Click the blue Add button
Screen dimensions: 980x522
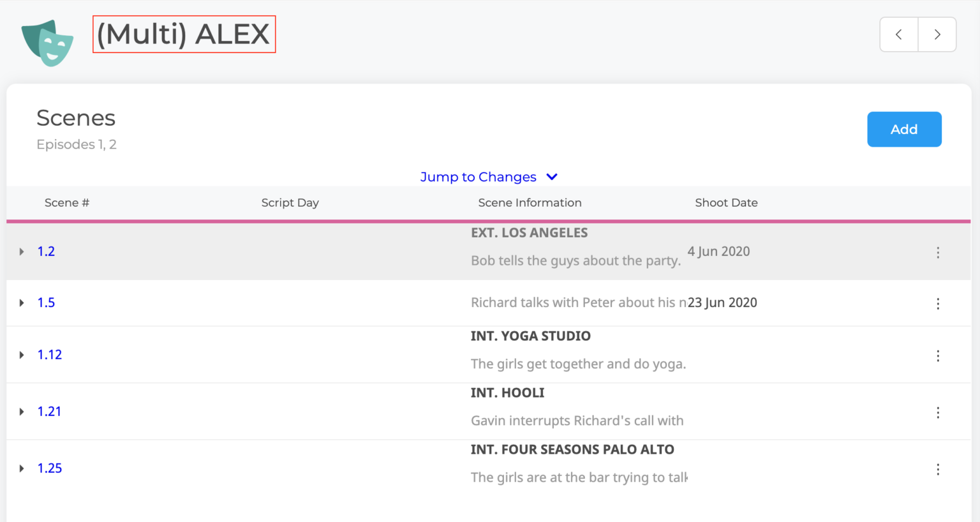(x=903, y=130)
